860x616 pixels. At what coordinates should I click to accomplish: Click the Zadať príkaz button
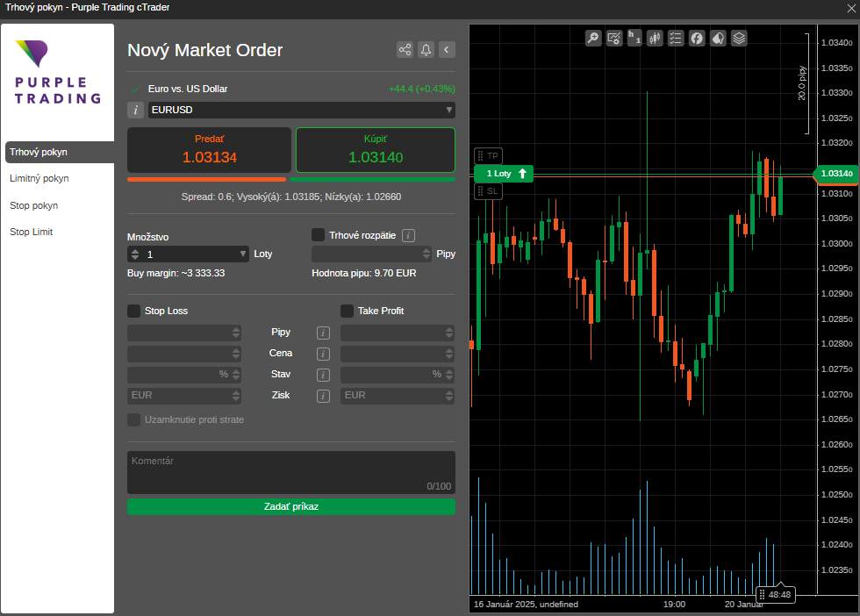click(x=291, y=507)
